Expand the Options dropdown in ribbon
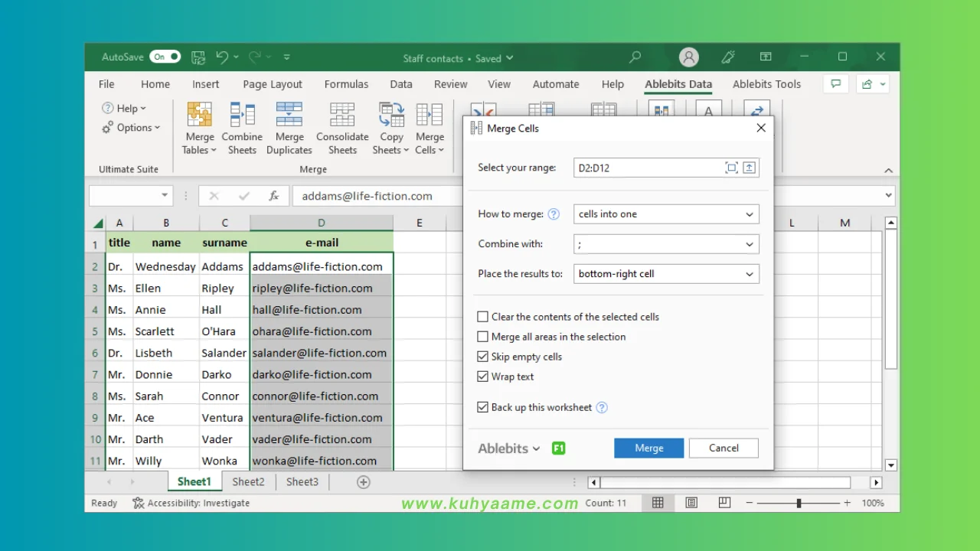This screenshot has width=980, height=551. click(131, 128)
